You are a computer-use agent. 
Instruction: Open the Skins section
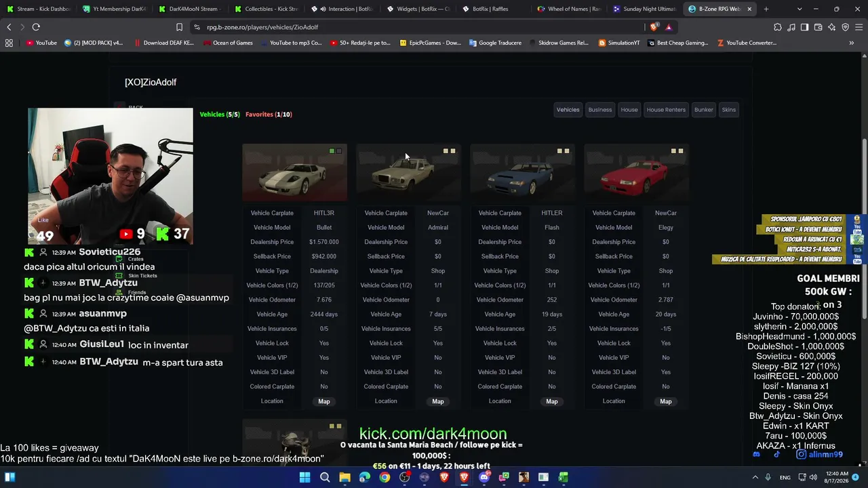point(729,110)
